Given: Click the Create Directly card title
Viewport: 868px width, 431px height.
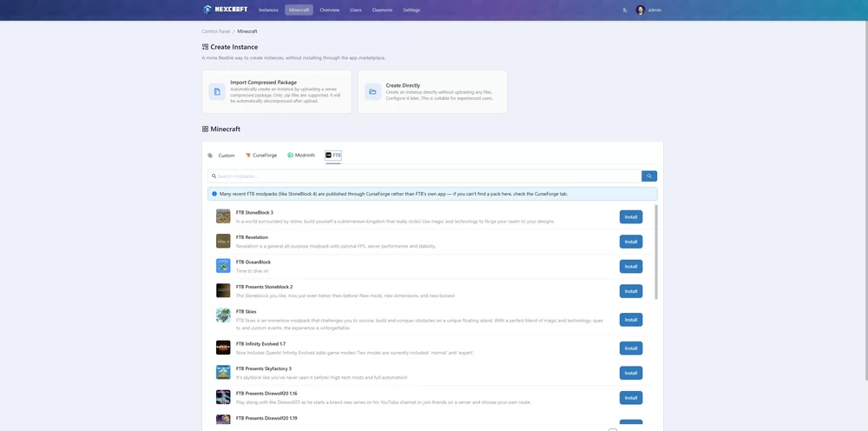Looking at the screenshot, I should coord(403,86).
